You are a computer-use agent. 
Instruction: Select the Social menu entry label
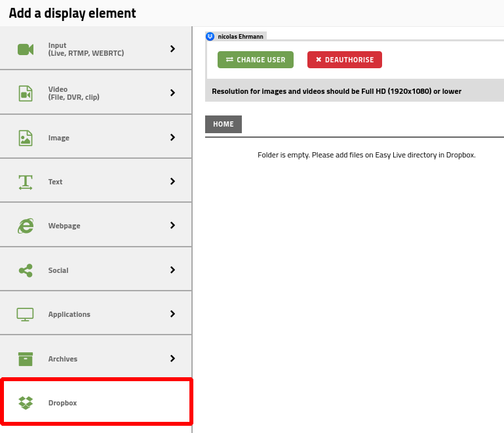pyautogui.click(x=58, y=270)
